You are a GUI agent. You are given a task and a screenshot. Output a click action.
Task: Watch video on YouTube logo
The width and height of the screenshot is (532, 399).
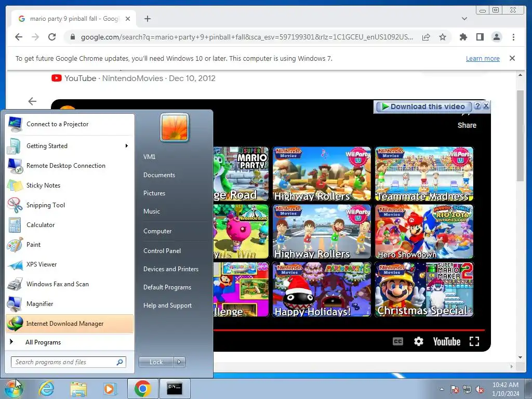point(446,342)
